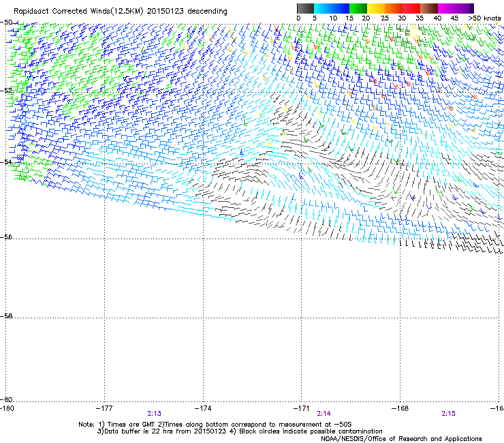Click the cyan 5-10 knots legend color
This screenshot has height=443, width=504.
323,8
